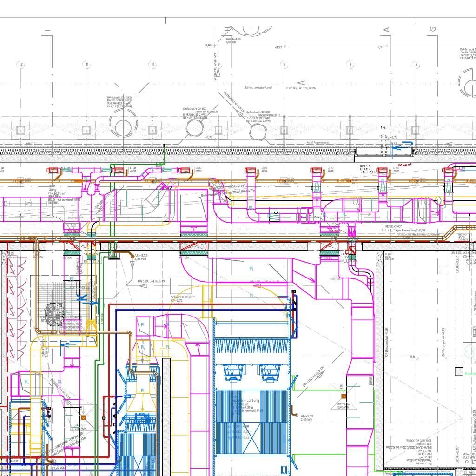476x476 pixels.
Task: Select section marker letter G
Action: point(433,29)
